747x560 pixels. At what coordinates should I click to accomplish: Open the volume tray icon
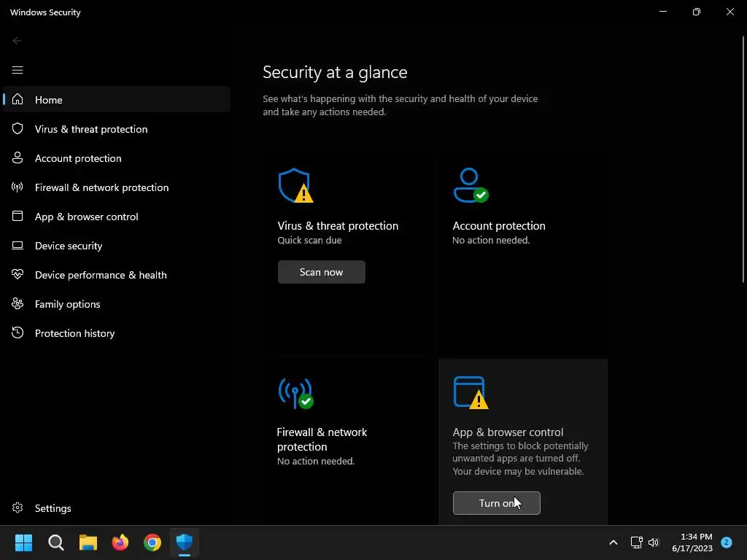(653, 542)
